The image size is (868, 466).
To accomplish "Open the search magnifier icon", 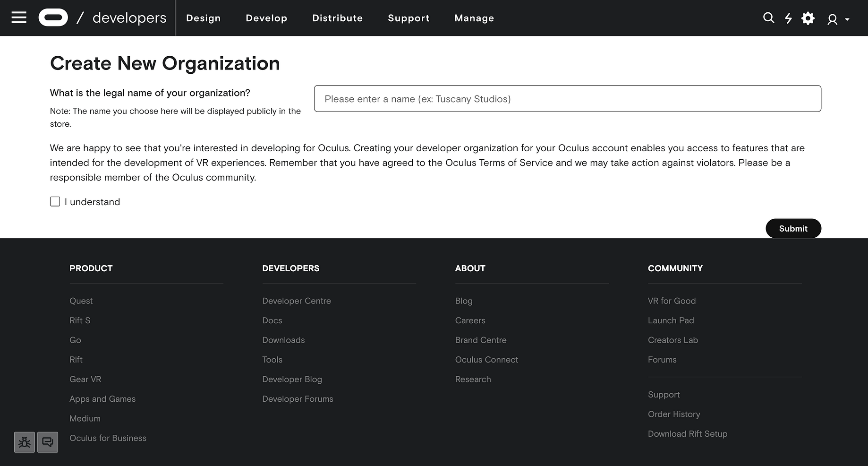I will (x=768, y=18).
